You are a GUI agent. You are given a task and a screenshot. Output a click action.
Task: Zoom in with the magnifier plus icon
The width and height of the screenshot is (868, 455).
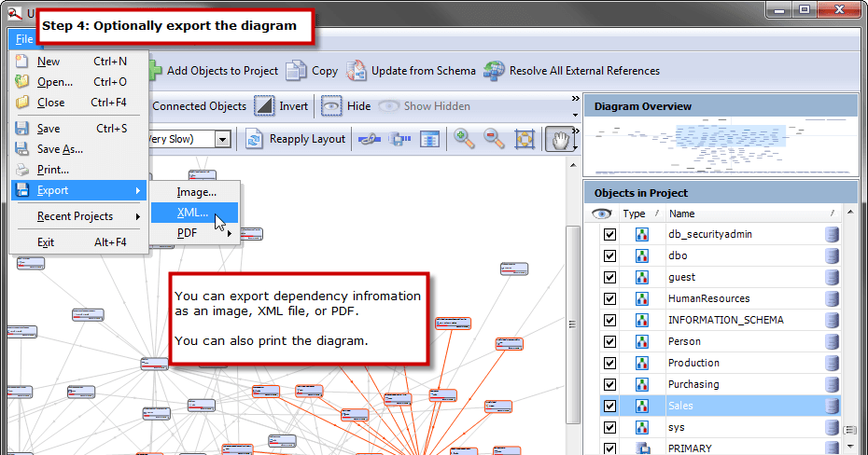tap(464, 139)
